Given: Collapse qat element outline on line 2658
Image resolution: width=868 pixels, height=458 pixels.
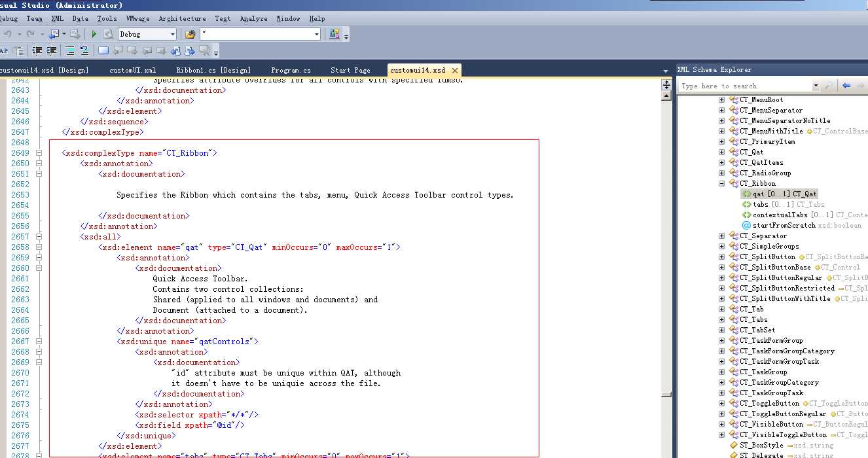Looking at the screenshot, I should (x=39, y=247).
